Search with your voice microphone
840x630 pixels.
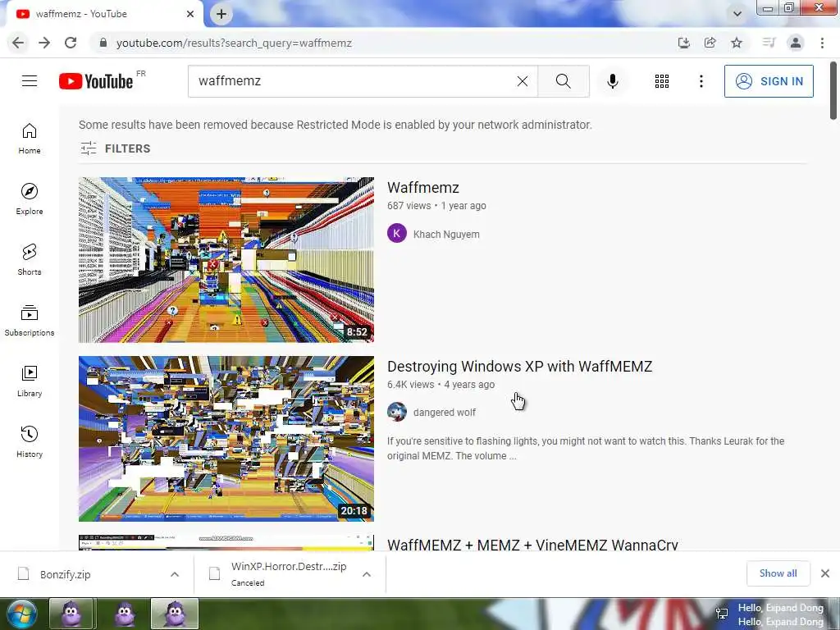click(612, 81)
